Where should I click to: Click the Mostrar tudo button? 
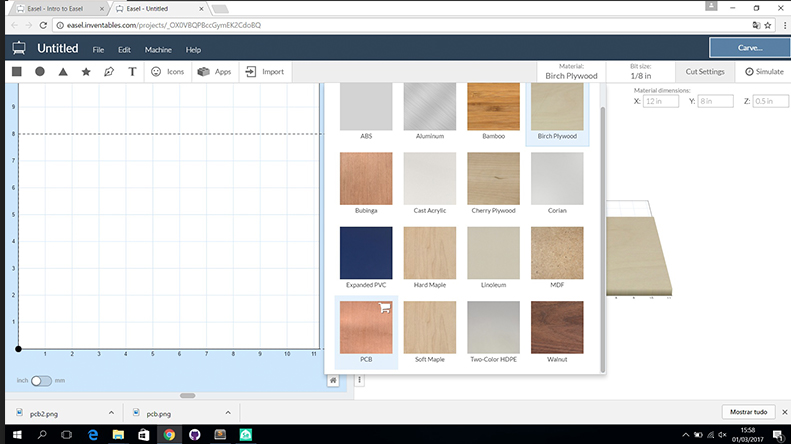pyautogui.click(x=749, y=412)
